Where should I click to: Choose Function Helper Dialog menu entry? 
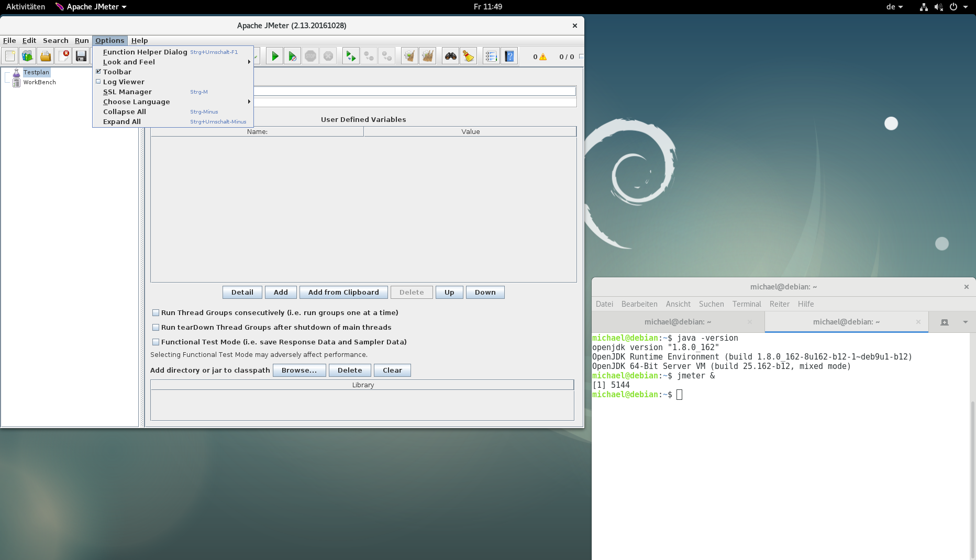[173, 52]
